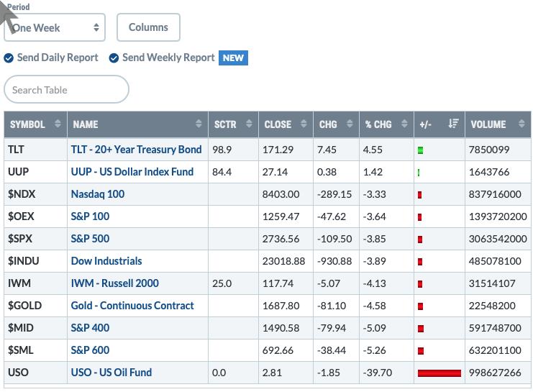
Task: Select the $OEX symbol cell
Action: [x=35, y=216]
